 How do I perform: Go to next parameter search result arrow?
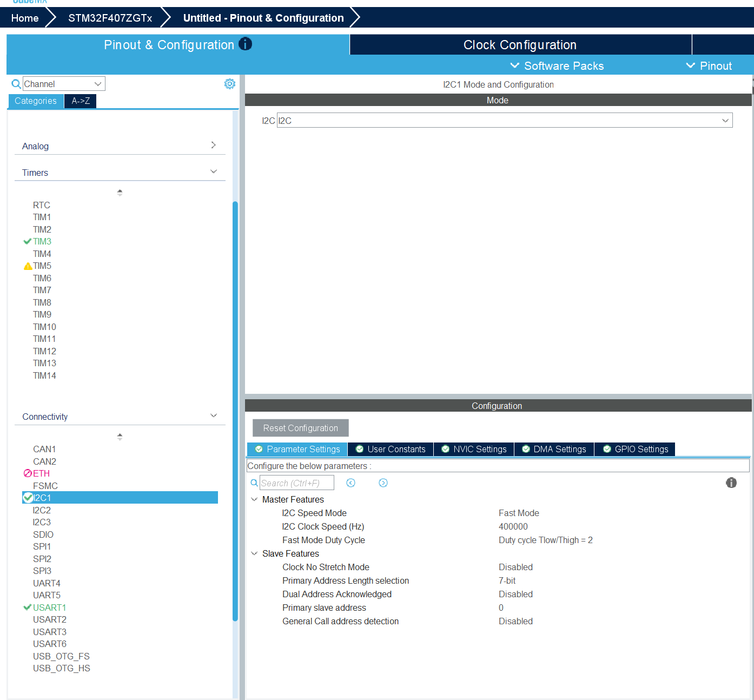tap(383, 483)
